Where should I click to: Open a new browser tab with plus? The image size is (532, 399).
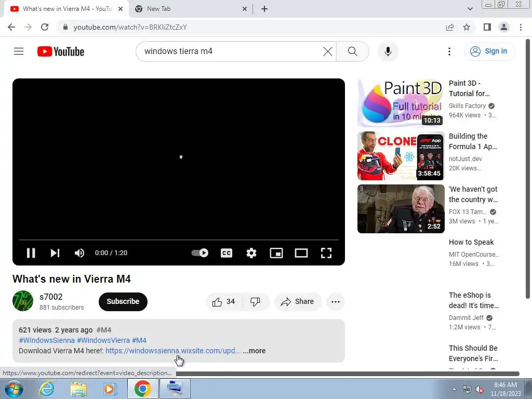pos(264,9)
